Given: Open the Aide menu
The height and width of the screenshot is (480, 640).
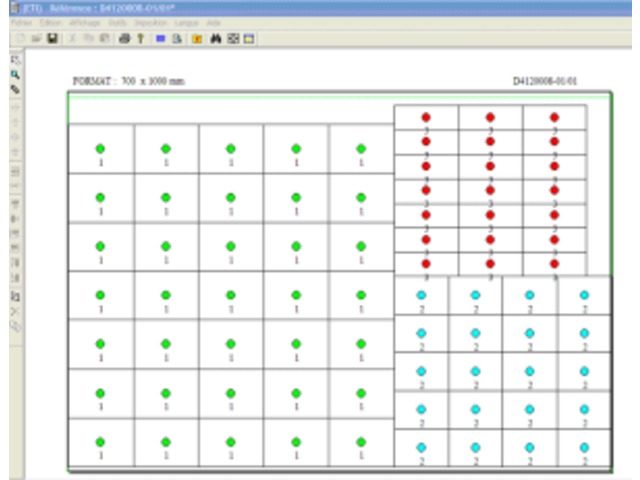Looking at the screenshot, I should tap(213, 22).
